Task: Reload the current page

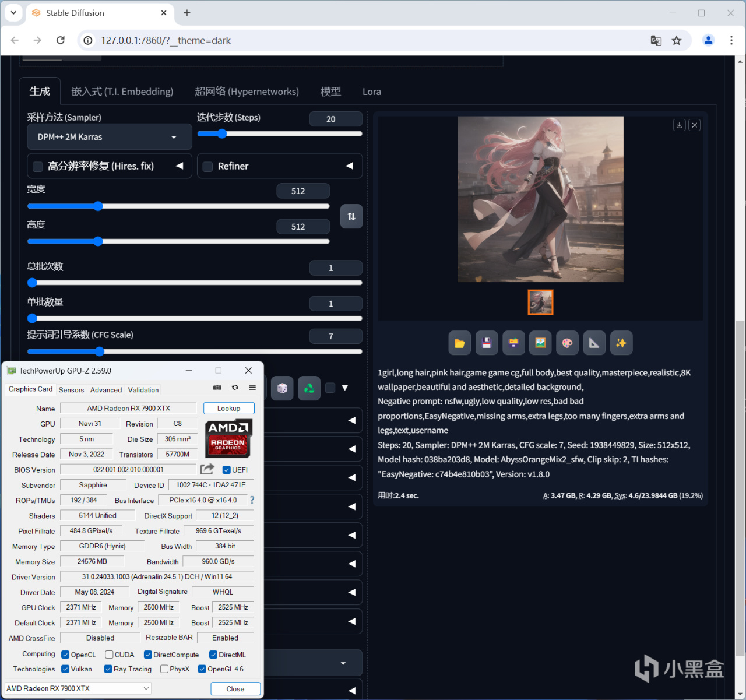Action: pos(61,40)
